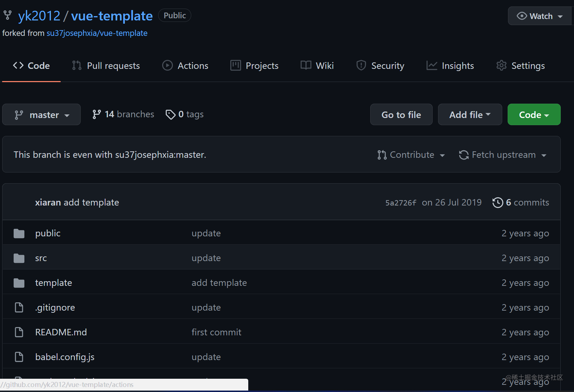Open the babel.config.js file
Image resolution: width=574 pixels, height=392 pixels.
65,357
